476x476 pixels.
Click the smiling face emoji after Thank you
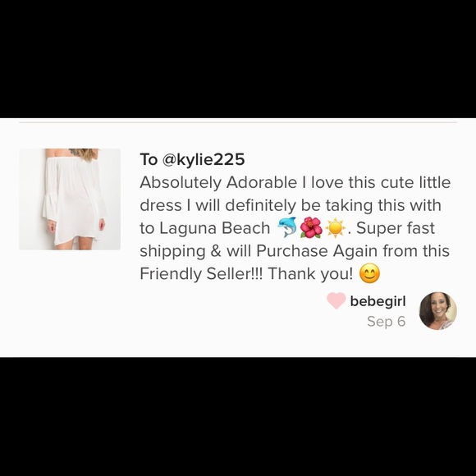pos(369,273)
